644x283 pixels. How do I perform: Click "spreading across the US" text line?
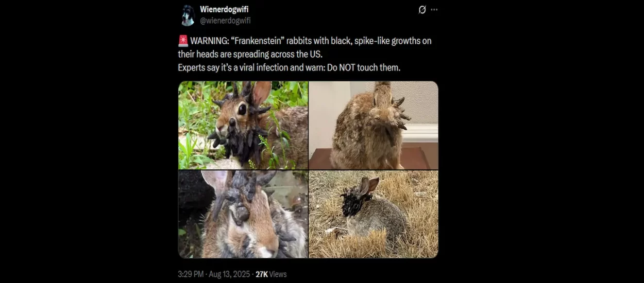(286, 55)
